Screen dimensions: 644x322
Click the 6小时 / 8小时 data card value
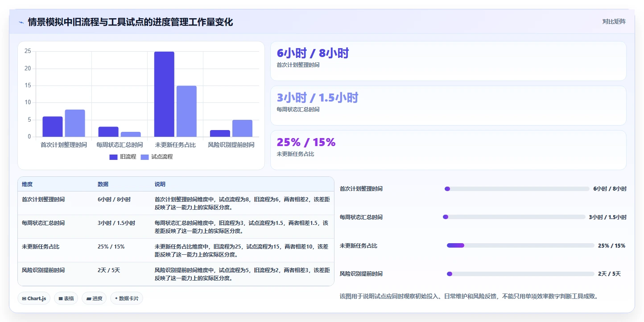pos(313,53)
